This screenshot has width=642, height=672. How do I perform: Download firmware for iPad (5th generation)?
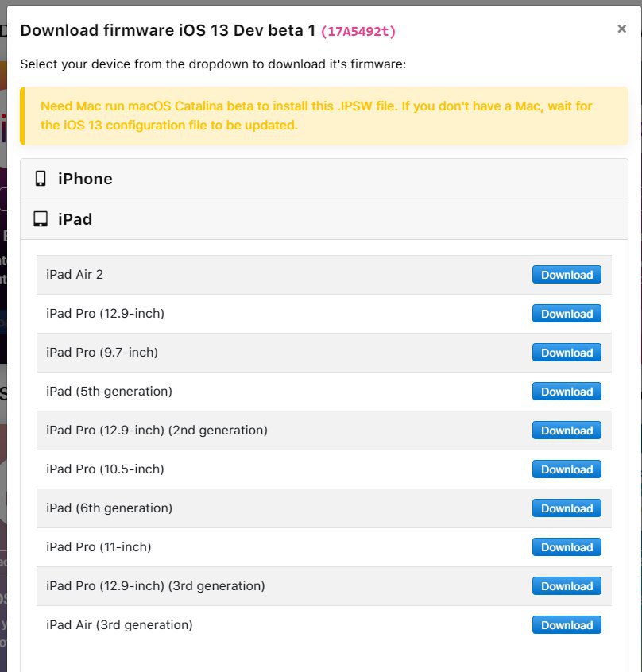(x=567, y=392)
